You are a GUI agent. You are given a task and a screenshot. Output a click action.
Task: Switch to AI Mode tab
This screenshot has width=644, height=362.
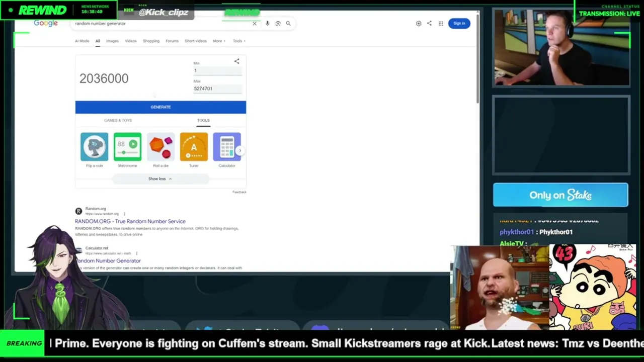(x=82, y=41)
